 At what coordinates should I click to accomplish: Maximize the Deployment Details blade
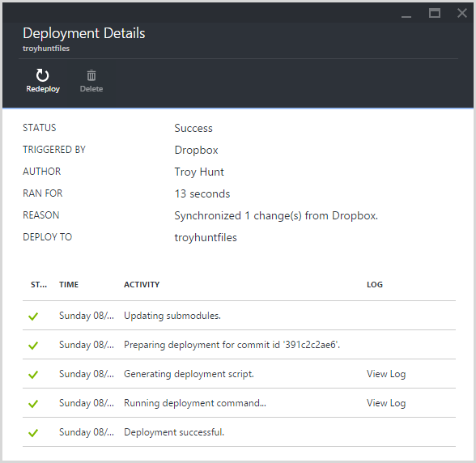(x=435, y=13)
